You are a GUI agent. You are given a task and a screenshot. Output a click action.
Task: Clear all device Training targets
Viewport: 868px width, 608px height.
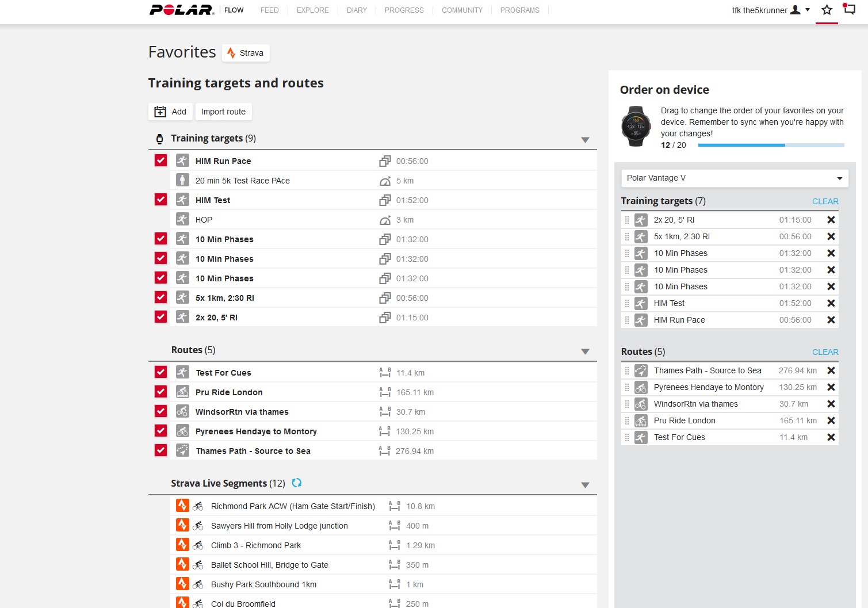[825, 201]
